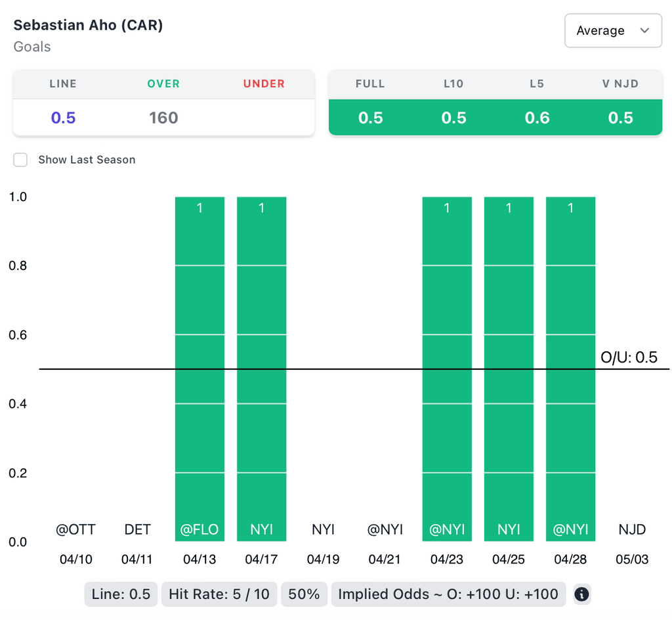Click the Line: 0.5 badge

tap(121, 594)
